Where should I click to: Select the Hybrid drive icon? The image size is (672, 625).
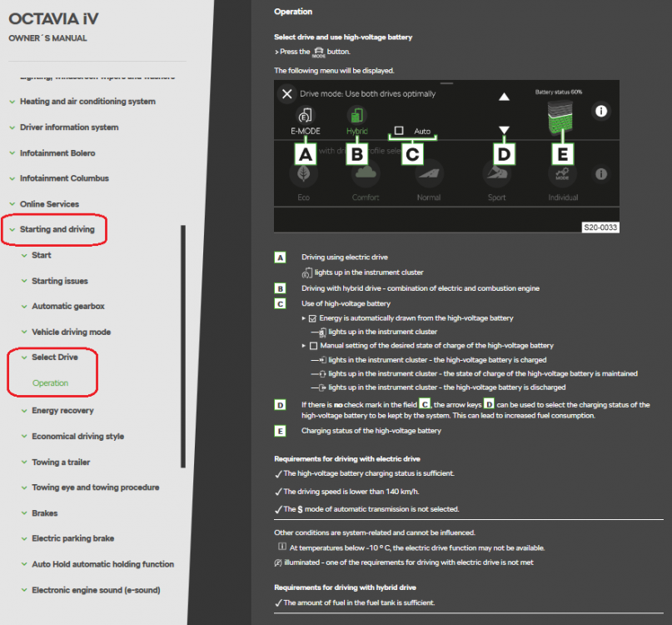click(357, 115)
